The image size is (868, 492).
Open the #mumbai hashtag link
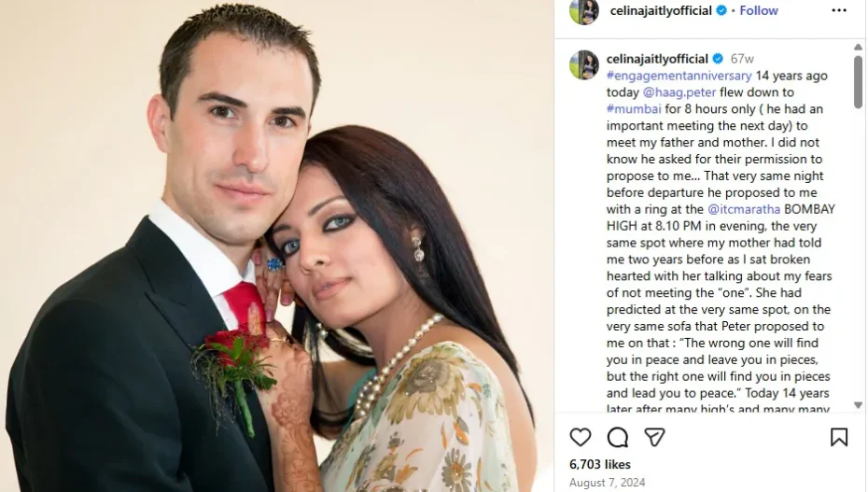click(x=634, y=109)
